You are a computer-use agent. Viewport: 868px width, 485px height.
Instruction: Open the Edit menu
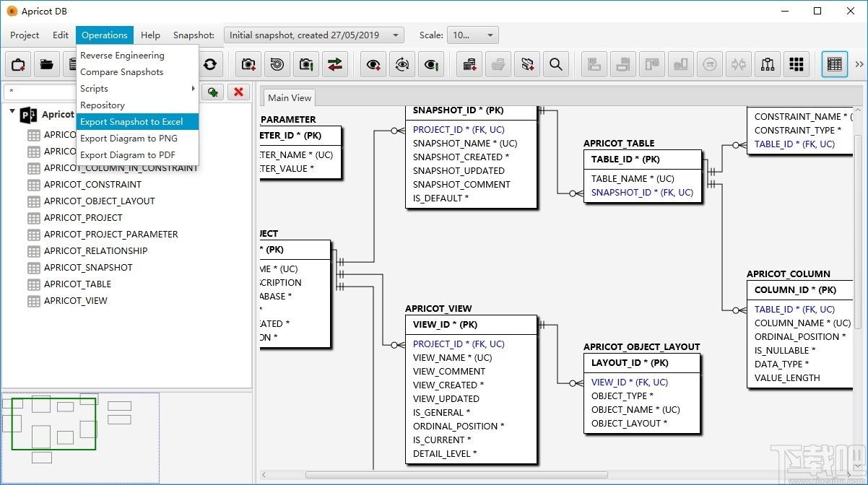61,35
